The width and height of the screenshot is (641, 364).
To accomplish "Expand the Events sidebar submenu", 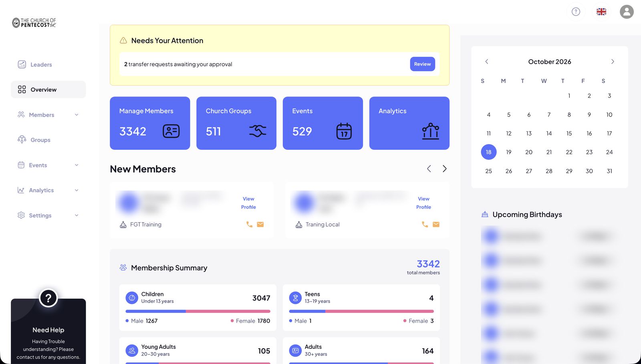I will [x=77, y=165].
